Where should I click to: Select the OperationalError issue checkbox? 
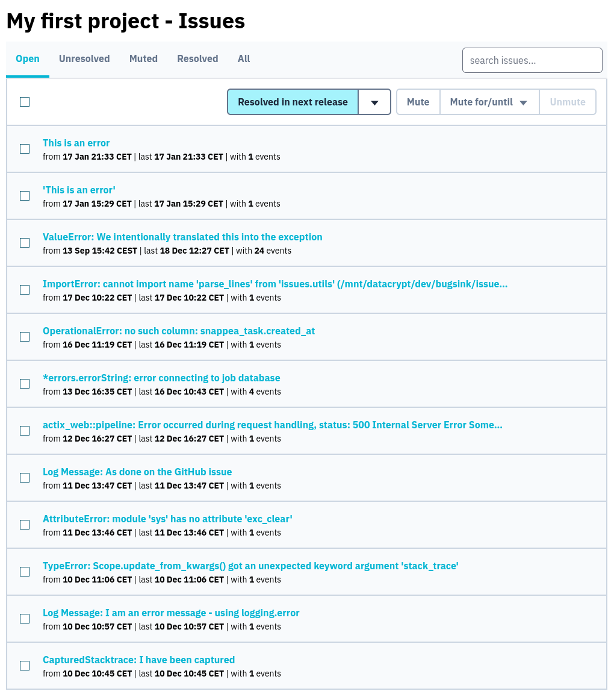click(x=25, y=337)
